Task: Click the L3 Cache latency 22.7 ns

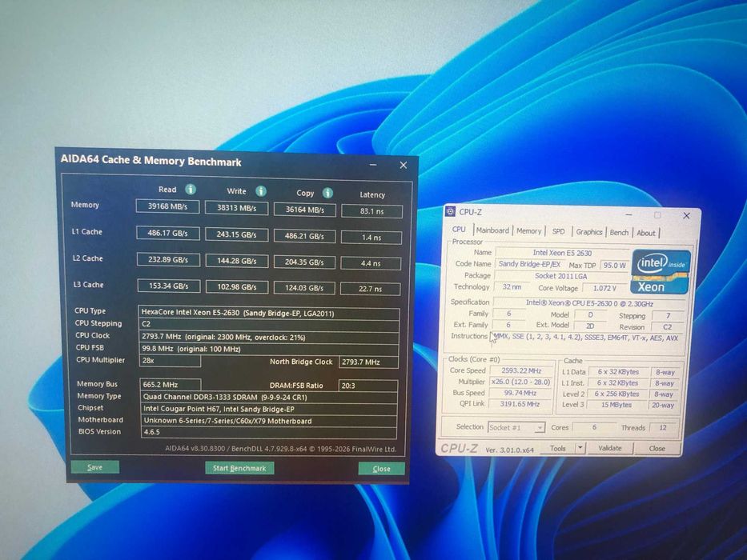Action: coord(370,289)
